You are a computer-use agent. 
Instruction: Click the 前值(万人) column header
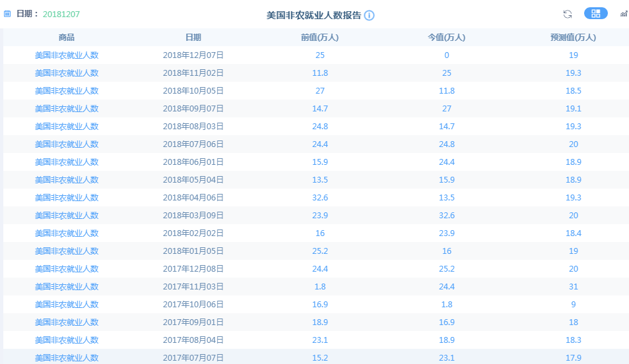pos(319,38)
